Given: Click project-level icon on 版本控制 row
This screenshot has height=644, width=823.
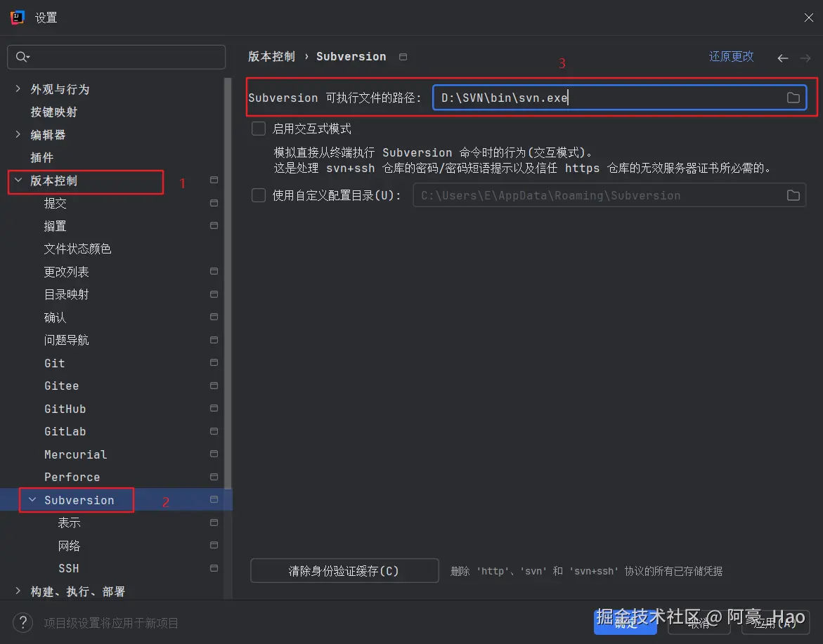Looking at the screenshot, I should [214, 180].
